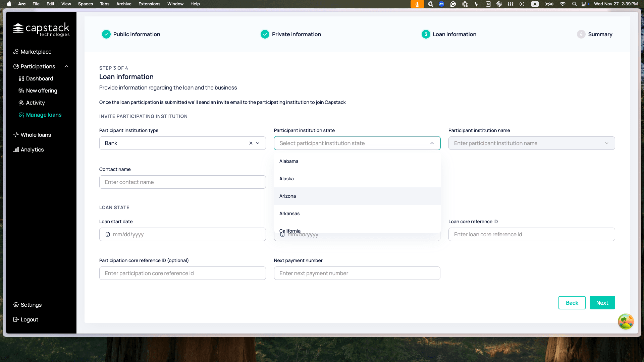The width and height of the screenshot is (644, 362).
Task: Open the Apple menu
Action: (x=9, y=4)
